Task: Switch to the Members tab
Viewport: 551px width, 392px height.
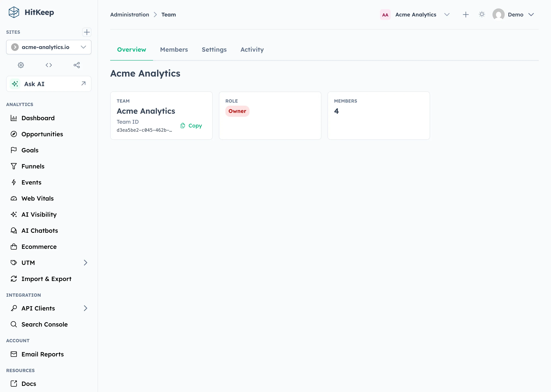Action: 174,50
